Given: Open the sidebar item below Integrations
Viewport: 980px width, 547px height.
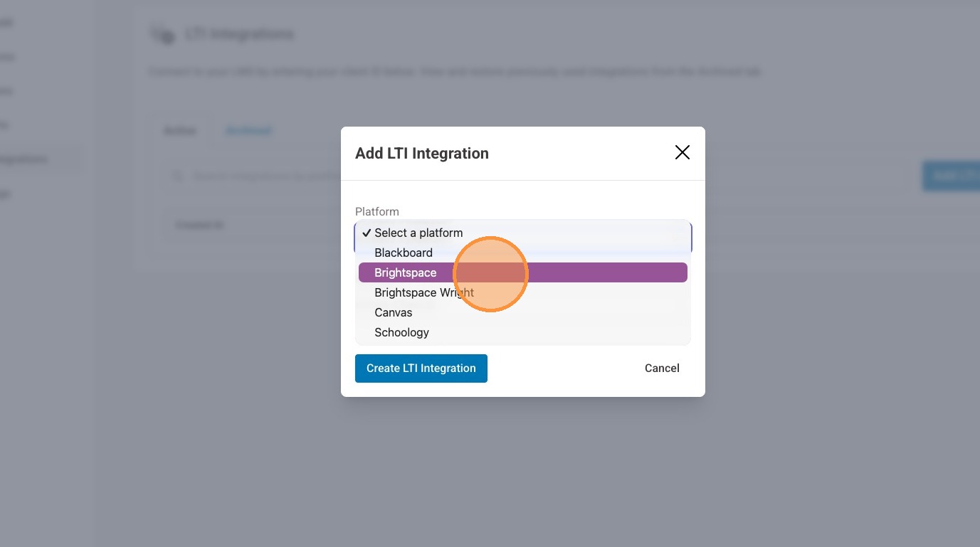Looking at the screenshot, I should [x=6, y=193].
